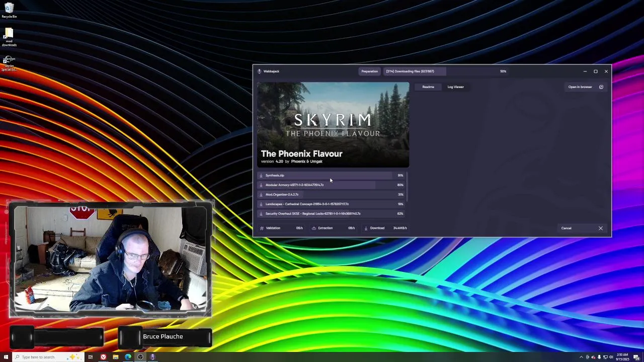Screen dimensions: 644x362
Task: Click the download icon beside Synthesis.zip
Action: pyautogui.click(x=261, y=175)
